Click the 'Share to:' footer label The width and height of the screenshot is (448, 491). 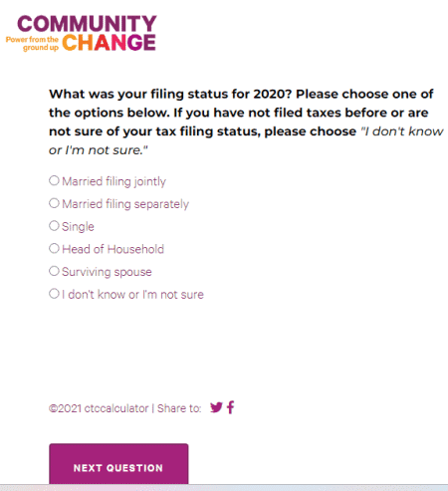179,408
